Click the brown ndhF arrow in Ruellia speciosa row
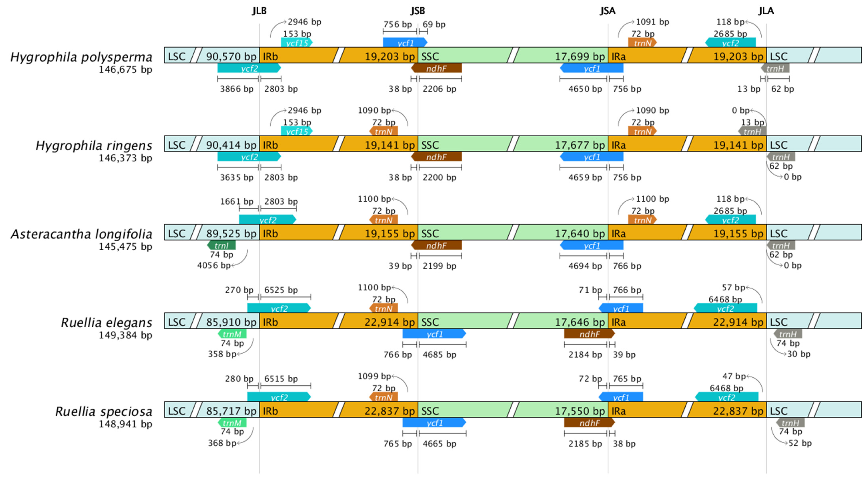Image resolution: width=868 pixels, height=481 pixels. pos(589,423)
